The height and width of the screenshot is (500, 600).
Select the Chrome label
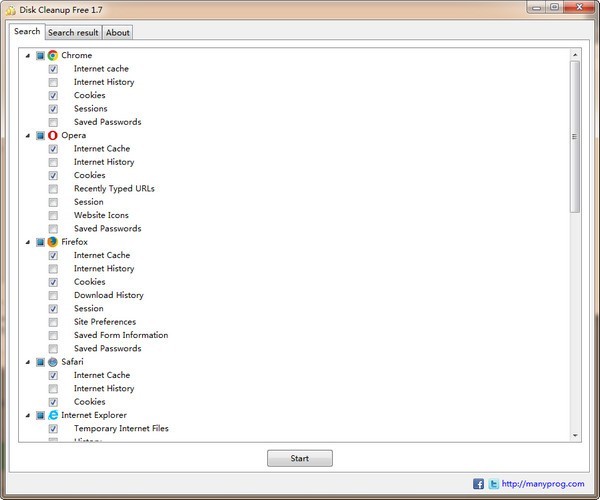tap(77, 55)
